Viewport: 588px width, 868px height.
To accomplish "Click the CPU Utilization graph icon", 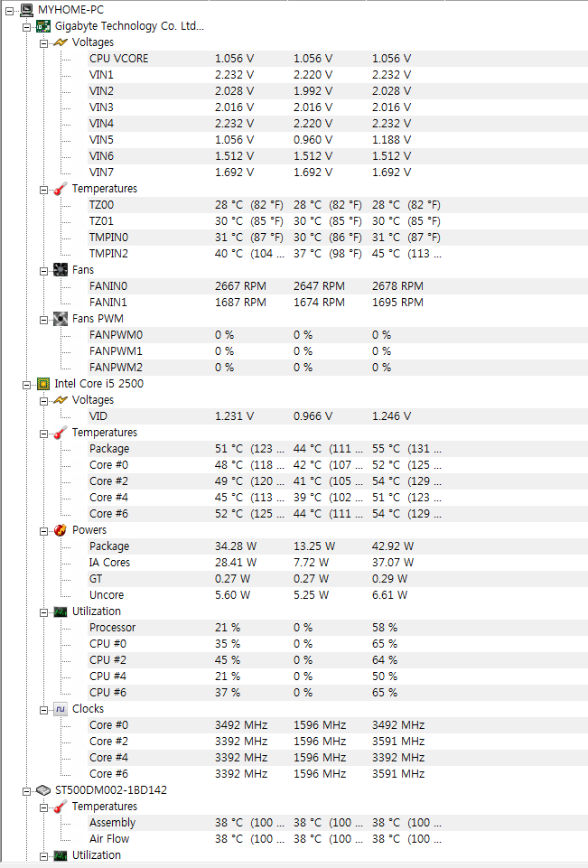I will pyautogui.click(x=61, y=611).
